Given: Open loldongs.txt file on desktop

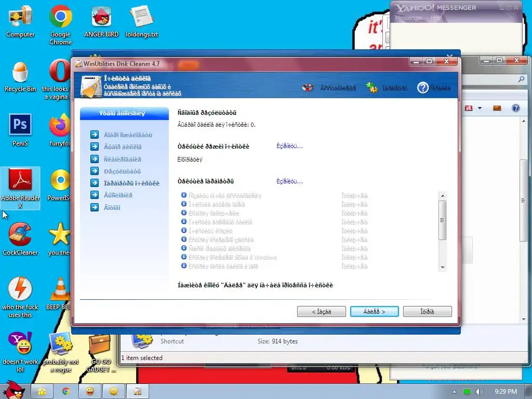Looking at the screenshot, I should pyautogui.click(x=141, y=21).
